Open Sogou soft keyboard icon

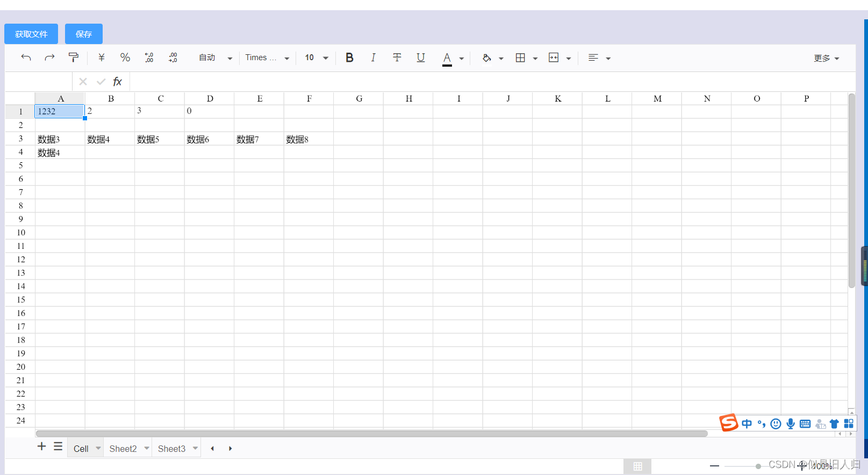pos(805,424)
